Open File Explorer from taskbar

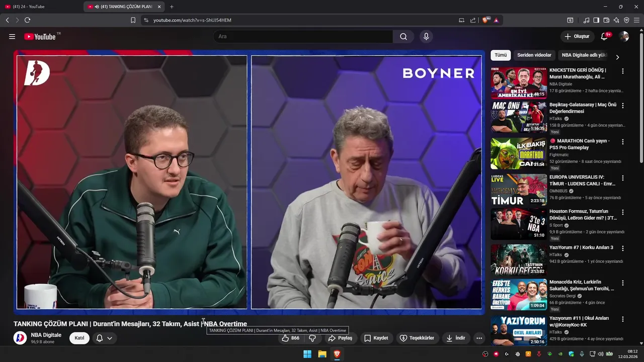pyautogui.click(x=322, y=354)
